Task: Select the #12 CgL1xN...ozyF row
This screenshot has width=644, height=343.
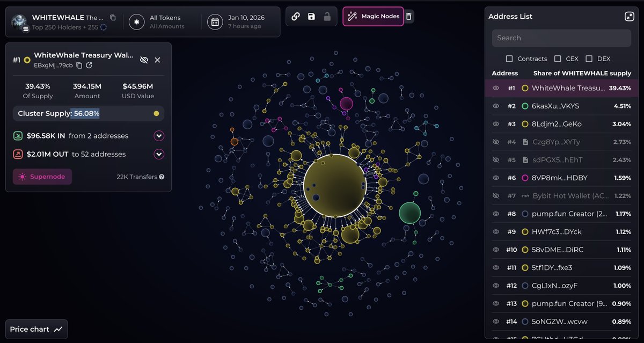Action: (561, 286)
